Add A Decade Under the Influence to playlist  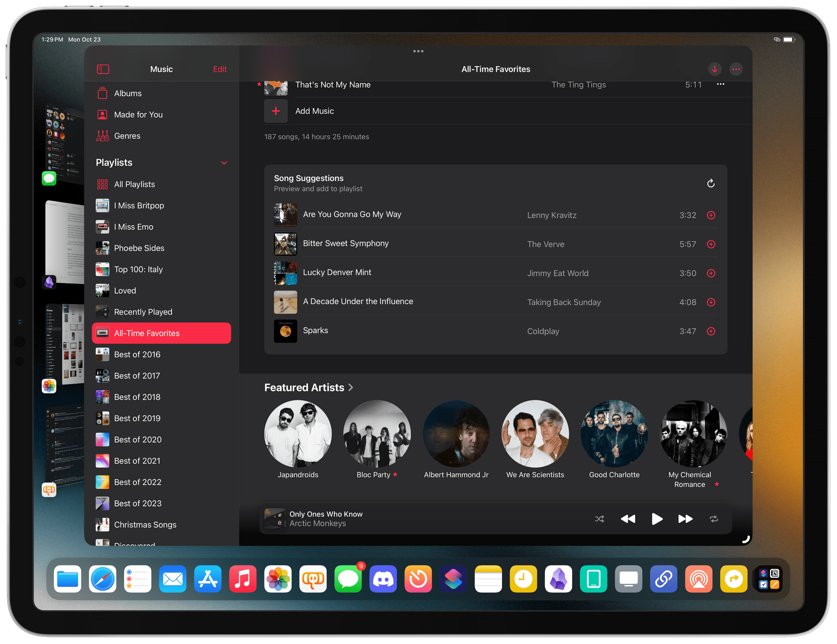click(x=711, y=302)
